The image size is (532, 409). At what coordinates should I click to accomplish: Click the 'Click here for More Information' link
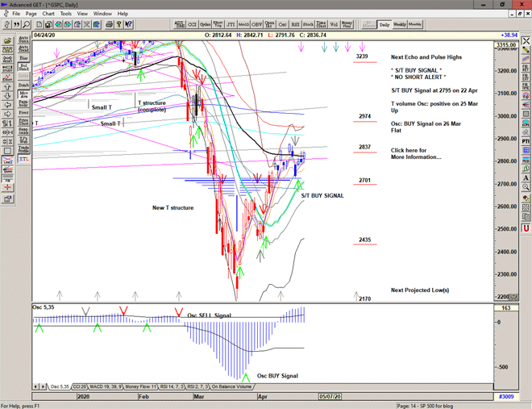(x=416, y=154)
